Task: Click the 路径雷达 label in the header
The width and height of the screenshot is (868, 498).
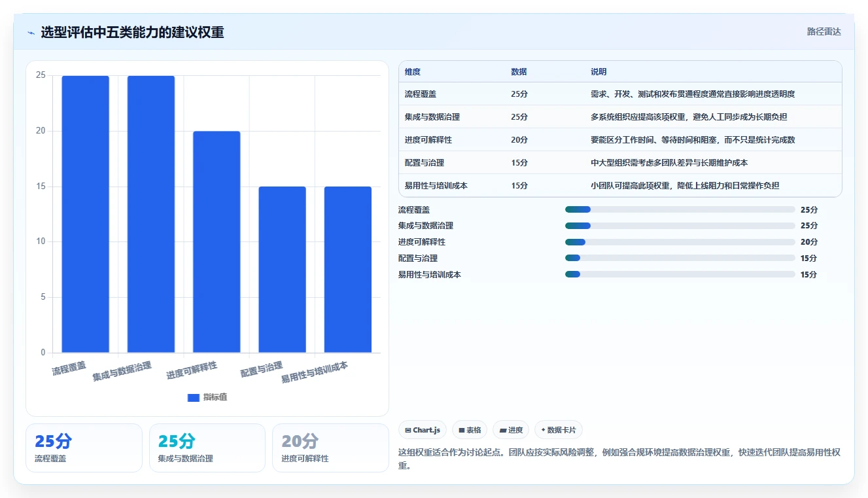Action: pos(824,31)
